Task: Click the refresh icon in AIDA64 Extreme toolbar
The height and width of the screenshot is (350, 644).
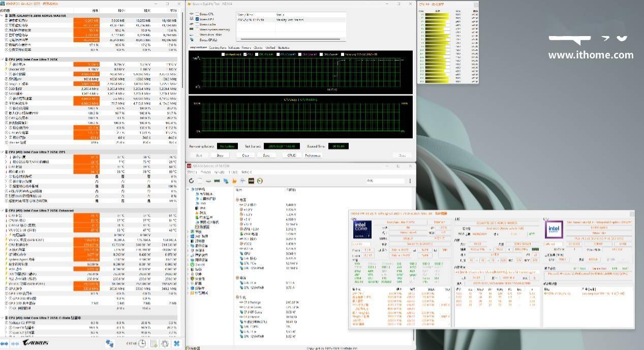Action: tap(191, 181)
